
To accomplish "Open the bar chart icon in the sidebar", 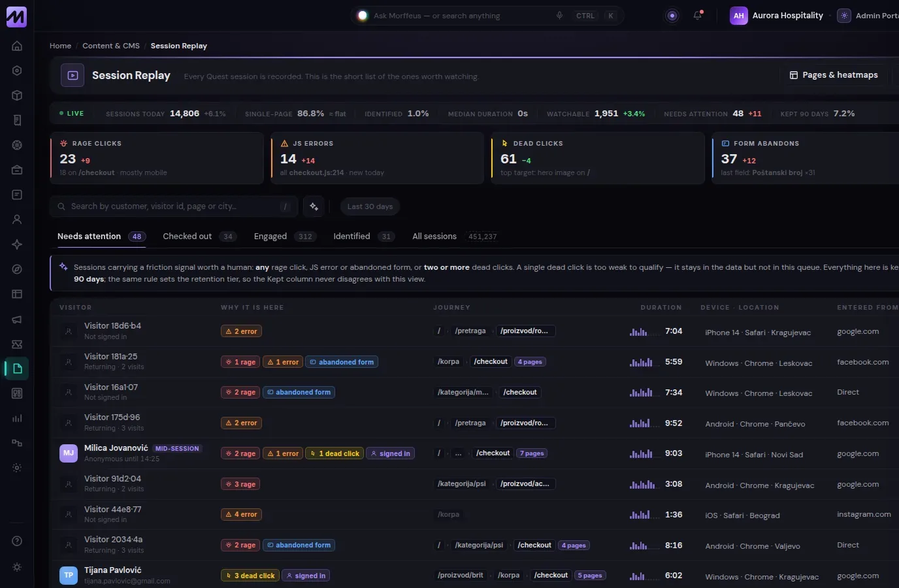I will [x=17, y=418].
